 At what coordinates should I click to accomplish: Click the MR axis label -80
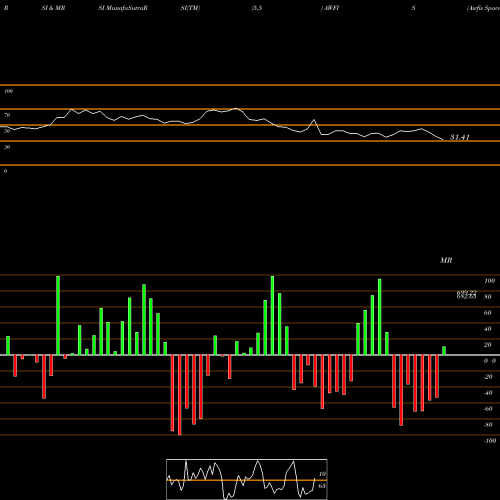(x=488, y=425)
